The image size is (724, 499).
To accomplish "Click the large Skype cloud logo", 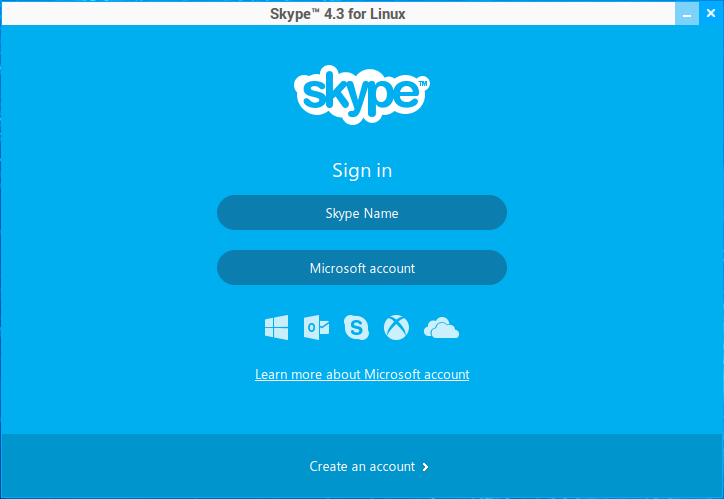I will click(x=362, y=95).
